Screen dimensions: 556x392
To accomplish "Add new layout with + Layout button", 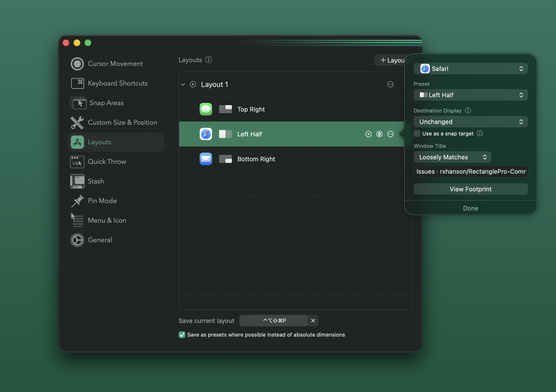I will (x=390, y=60).
